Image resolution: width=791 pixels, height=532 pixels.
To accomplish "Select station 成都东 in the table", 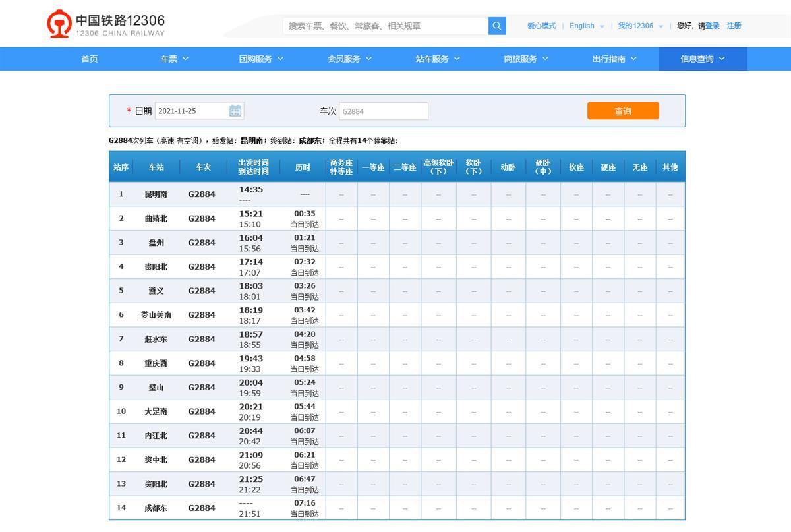I will tap(156, 508).
